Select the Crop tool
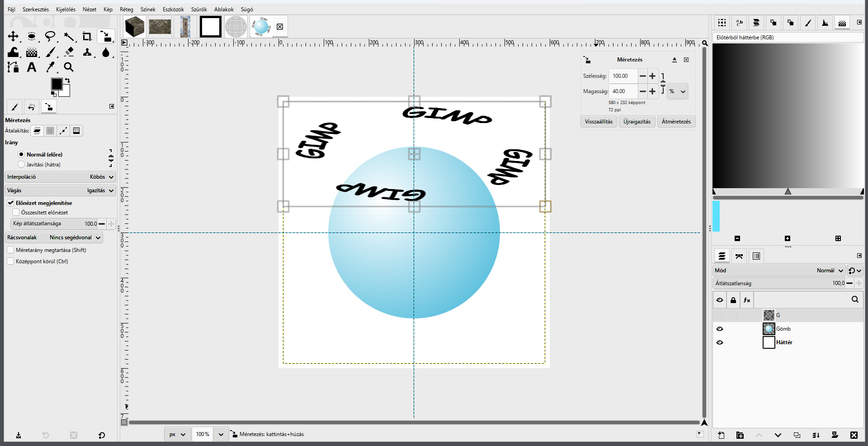 tap(87, 37)
